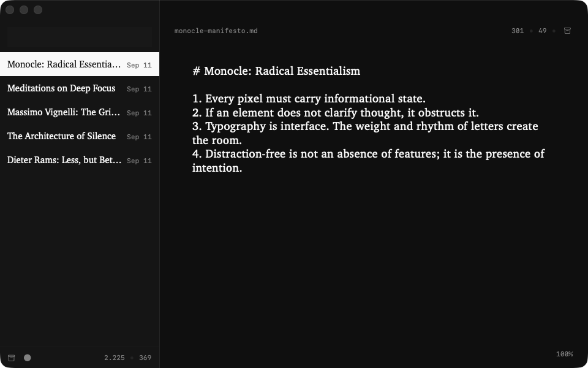588x368 pixels.
Task: Click the archive icon beside the 49 count
Action: (x=567, y=31)
